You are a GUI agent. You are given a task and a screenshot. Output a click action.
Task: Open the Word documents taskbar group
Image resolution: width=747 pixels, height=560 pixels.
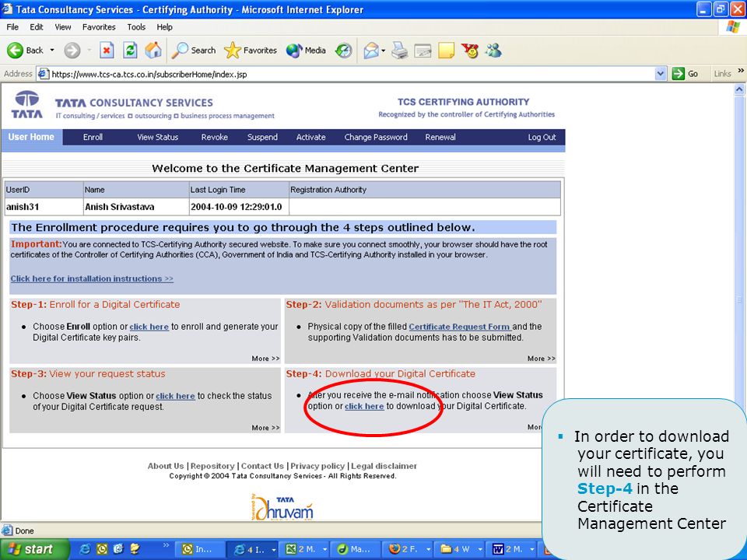coord(513,549)
